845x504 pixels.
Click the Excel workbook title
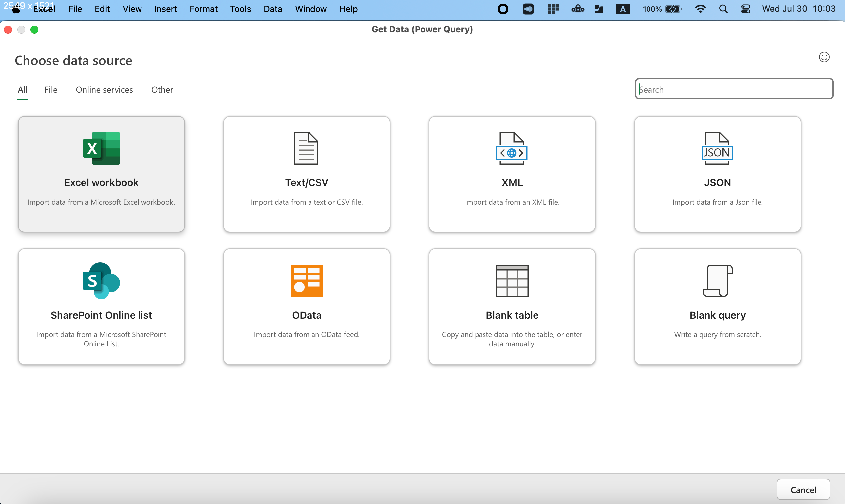(x=101, y=183)
